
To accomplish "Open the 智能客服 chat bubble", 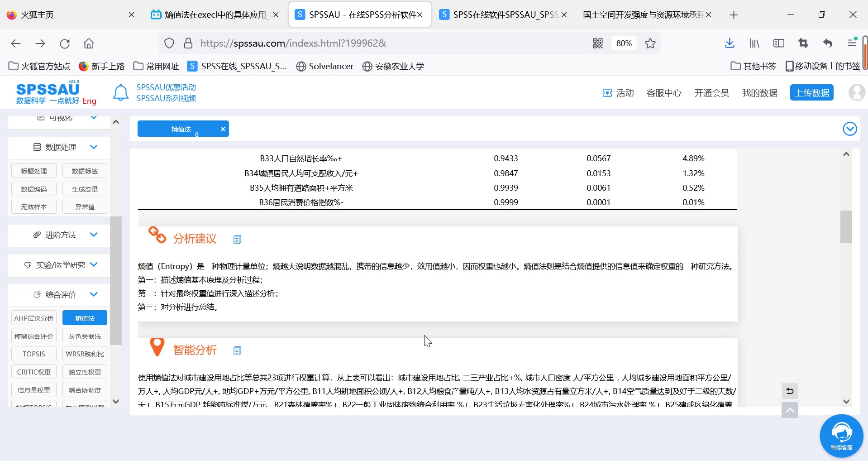I will pyautogui.click(x=841, y=436).
